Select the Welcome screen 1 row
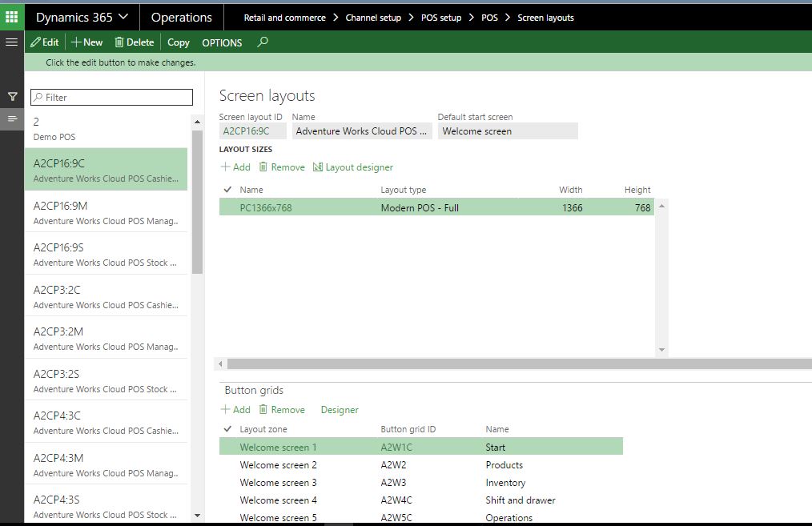 [x=421, y=447]
